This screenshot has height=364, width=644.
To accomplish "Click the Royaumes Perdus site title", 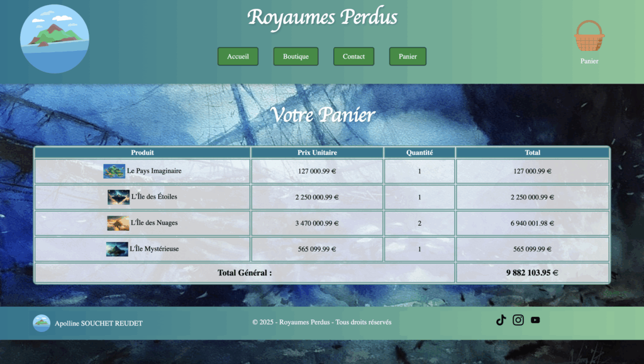I will pos(323,18).
